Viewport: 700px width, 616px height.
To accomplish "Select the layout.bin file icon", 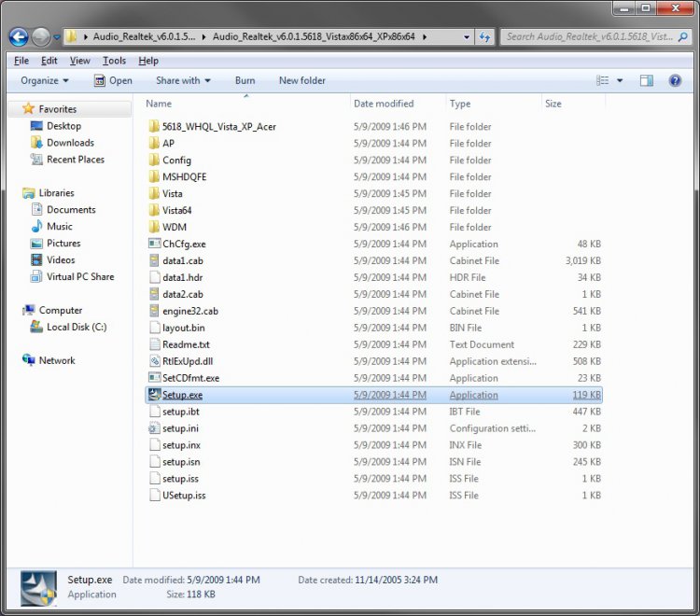I will (x=154, y=328).
